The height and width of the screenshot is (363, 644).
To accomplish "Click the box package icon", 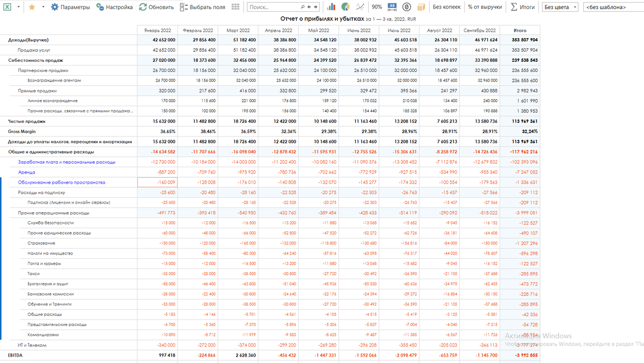I will [x=421, y=7].
